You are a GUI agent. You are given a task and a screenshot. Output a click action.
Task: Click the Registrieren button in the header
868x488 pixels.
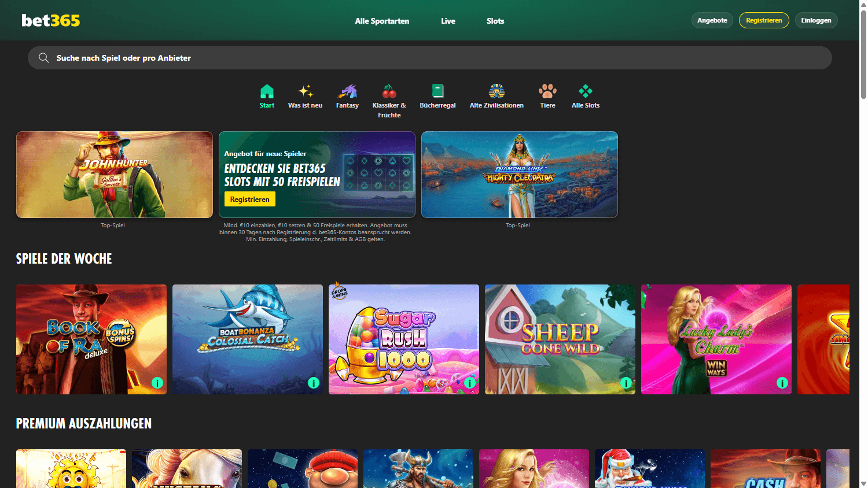(x=764, y=20)
